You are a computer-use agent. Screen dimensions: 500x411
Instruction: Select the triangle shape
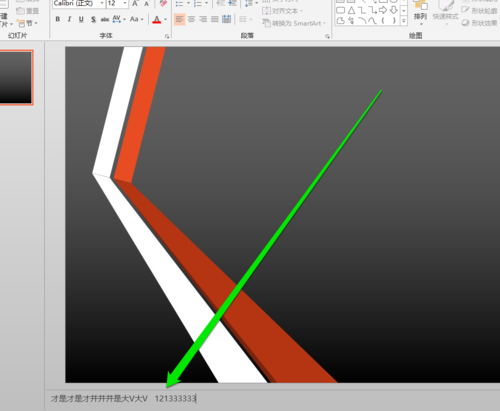click(351, 10)
